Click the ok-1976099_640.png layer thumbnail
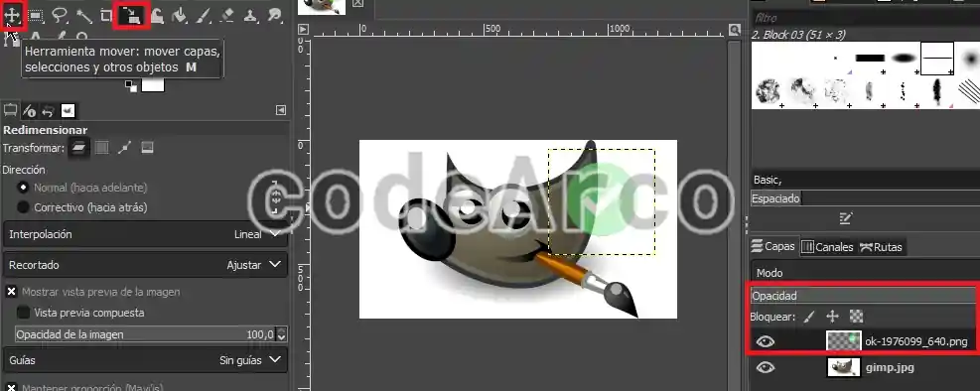 pos(843,341)
